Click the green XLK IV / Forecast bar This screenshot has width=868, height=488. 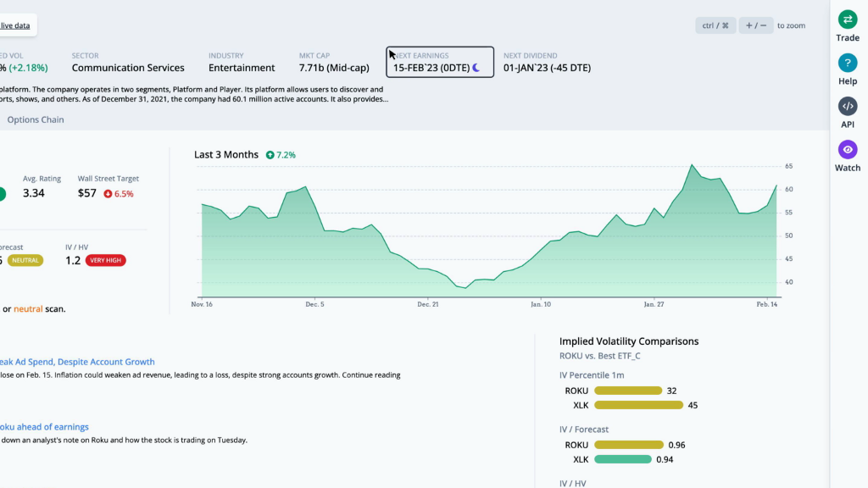pos(622,459)
